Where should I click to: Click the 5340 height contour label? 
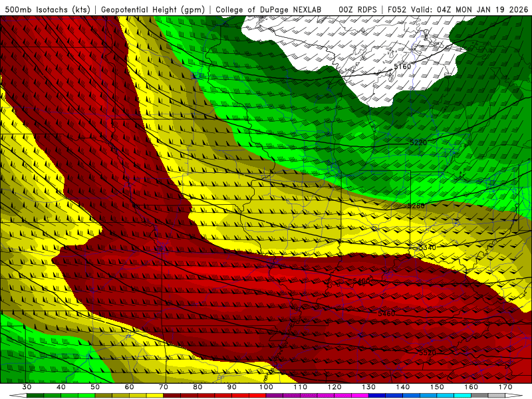coord(427,247)
